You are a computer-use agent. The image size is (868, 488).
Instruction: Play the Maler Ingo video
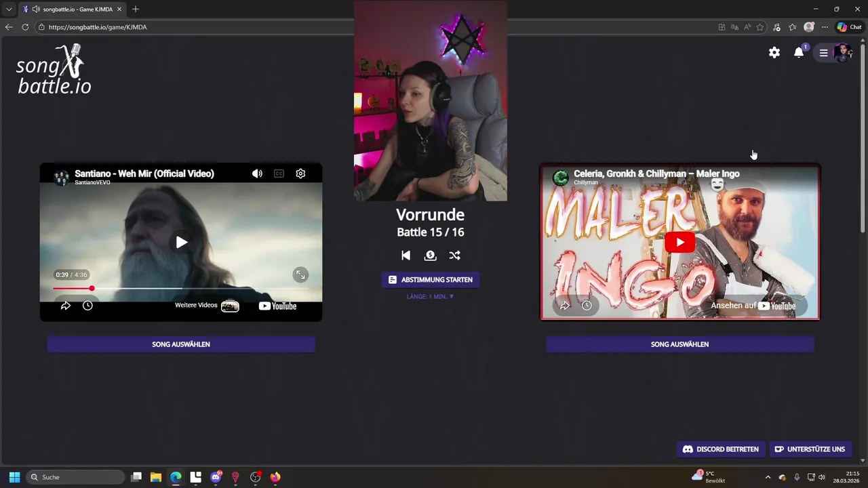[680, 242]
